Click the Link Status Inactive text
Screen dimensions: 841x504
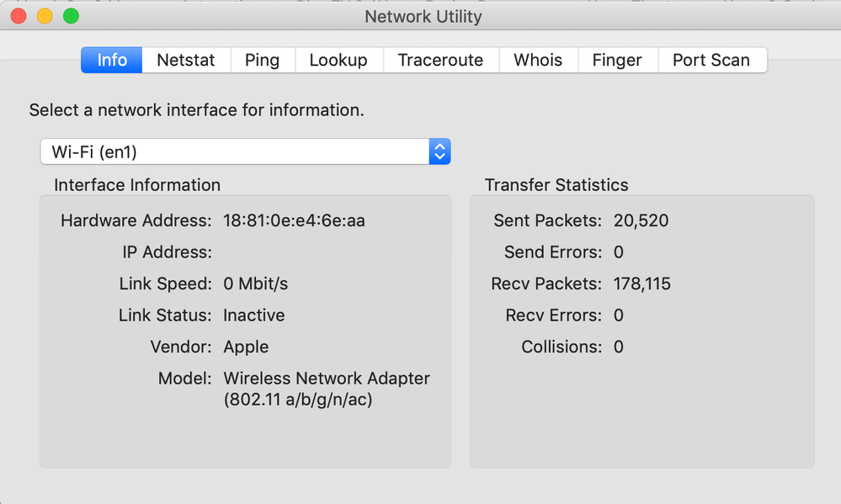point(254,316)
